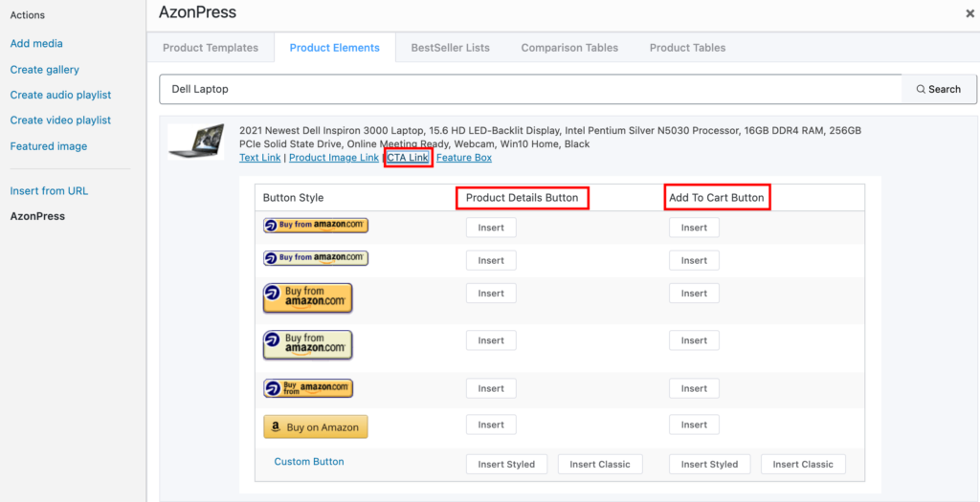980x502 pixels.
Task: Open the Text Link option
Action: tap(260, 158)
